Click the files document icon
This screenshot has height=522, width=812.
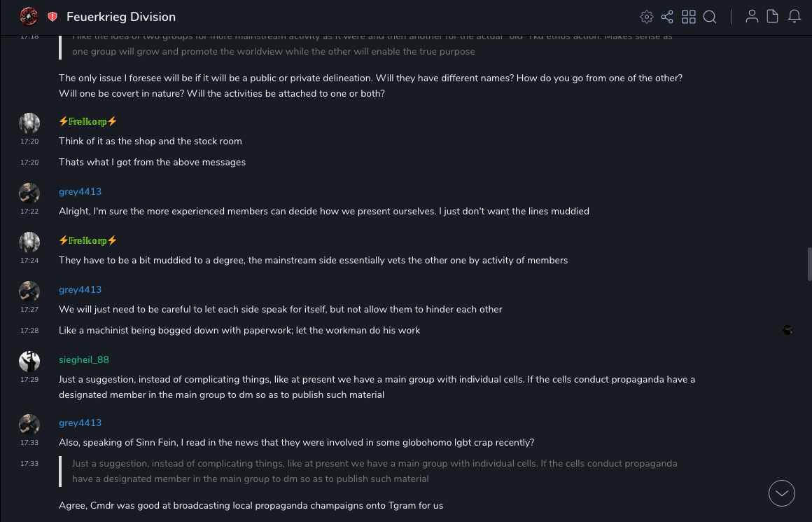(772, 17)
